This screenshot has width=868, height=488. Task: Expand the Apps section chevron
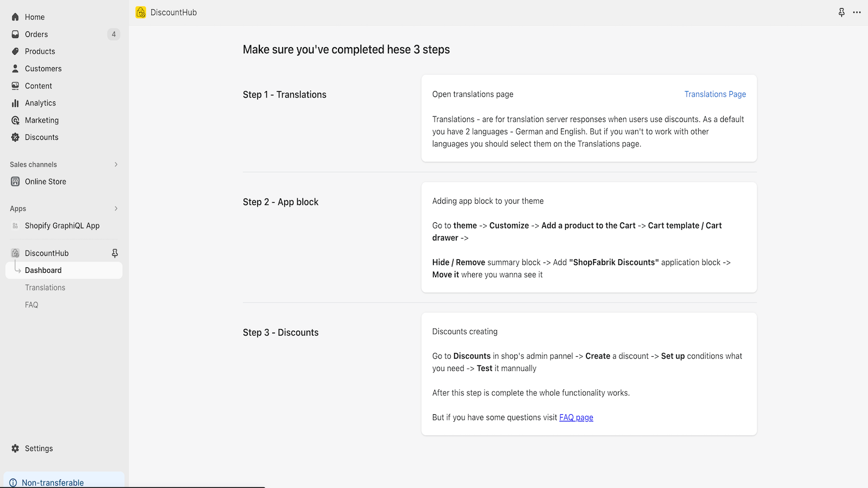[x=116, y=209]
